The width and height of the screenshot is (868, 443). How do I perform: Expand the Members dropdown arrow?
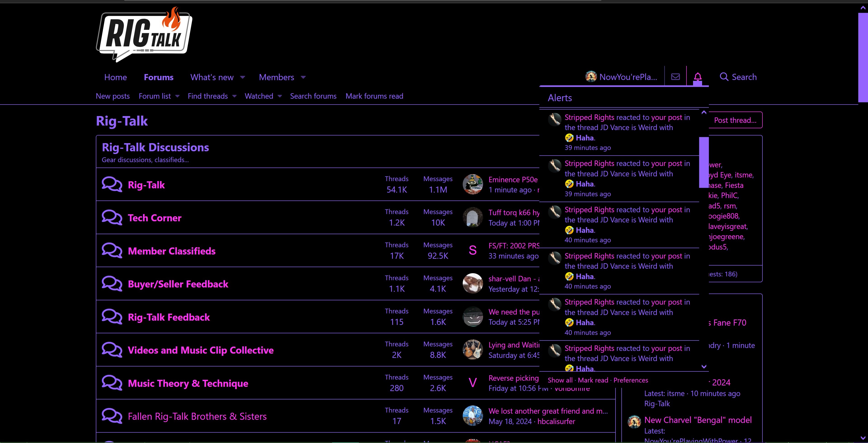303,77
